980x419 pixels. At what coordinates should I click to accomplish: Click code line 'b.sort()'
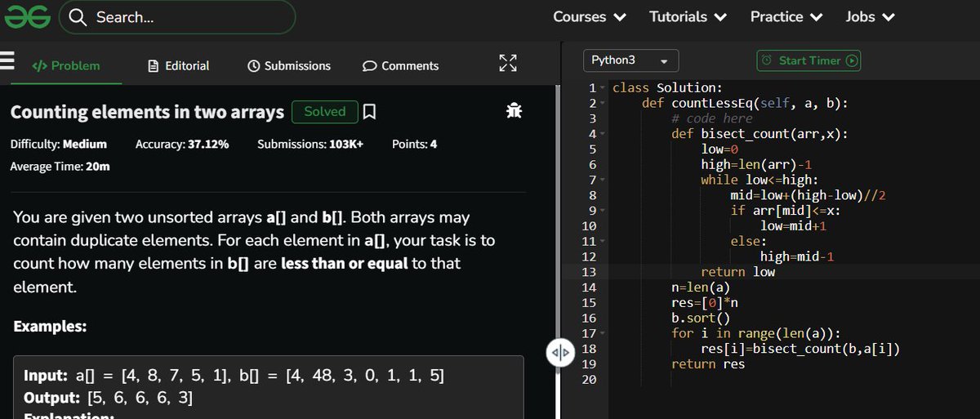[700, 318]
